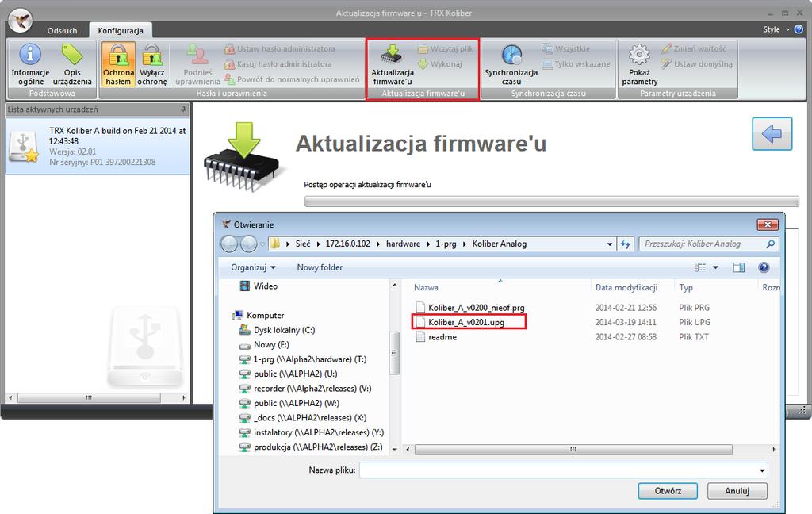
Task: Expand address bar history dropdown arrow
Action: click(610, 244)
